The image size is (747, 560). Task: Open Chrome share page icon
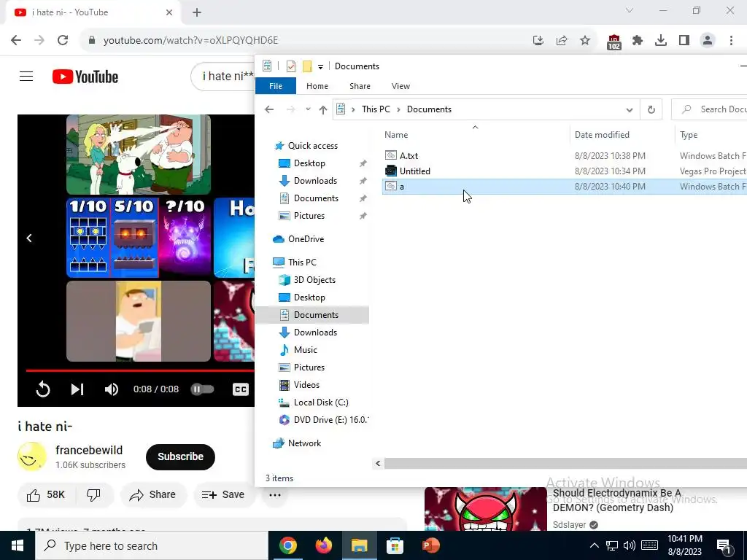click(562, 41)
